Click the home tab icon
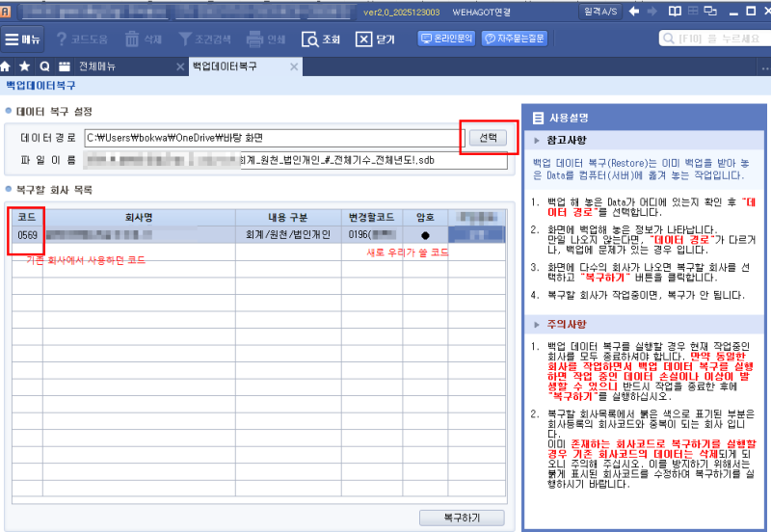This screenshot has width=771, height=532. [x=6, y=66]
